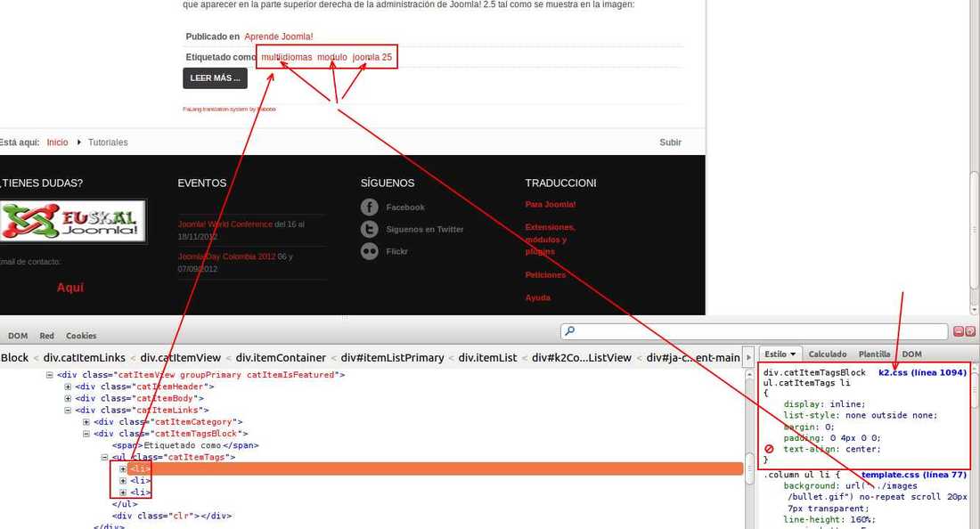Expand the third li node
980x529 pixels.
pos(123,492)
